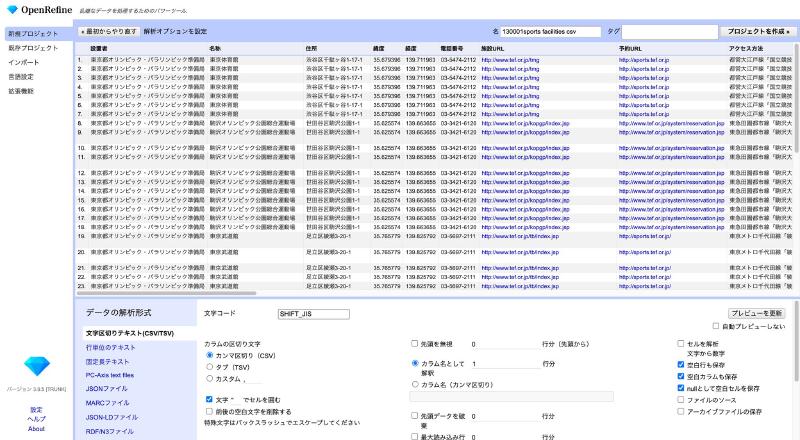
Task: Click the 電話番号 column header
Action: [x=452, y=48]
